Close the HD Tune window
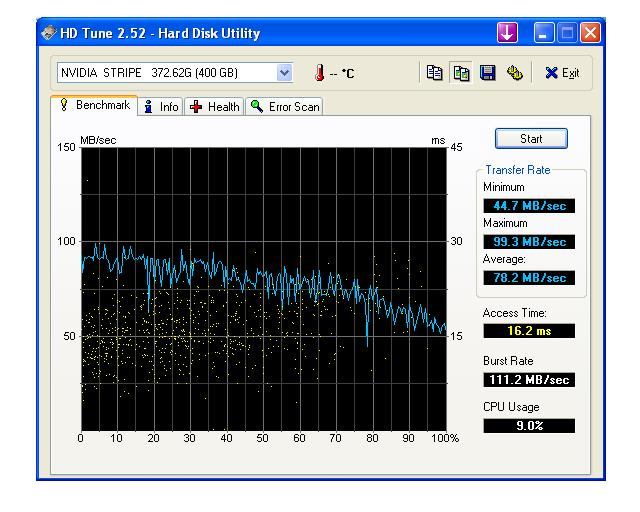Image resolution: width=640 pixels, height=512 pixels. coord(591,32)
